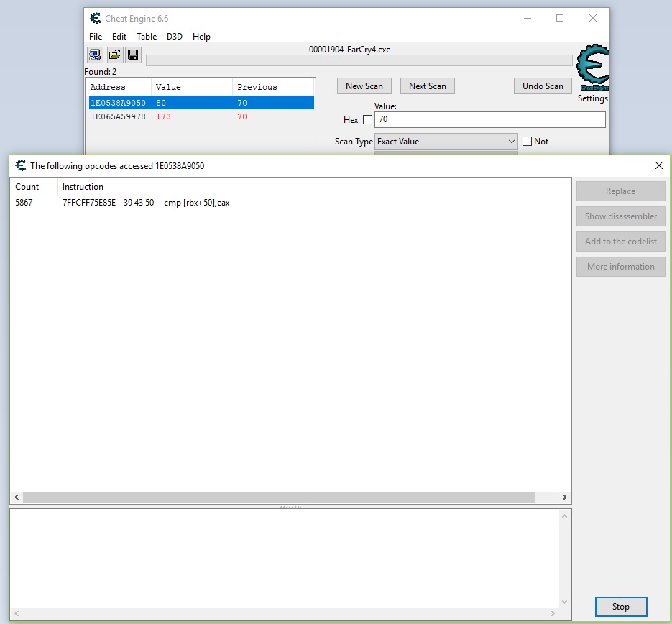
Task: Click the New Scan button
Action: click(364, 86)
